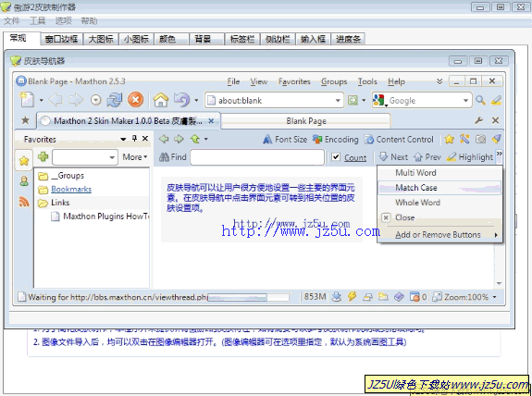Select the Favorites star sidebar icon
The height and width of the screenshot is (396, 532).
[24, 160]
